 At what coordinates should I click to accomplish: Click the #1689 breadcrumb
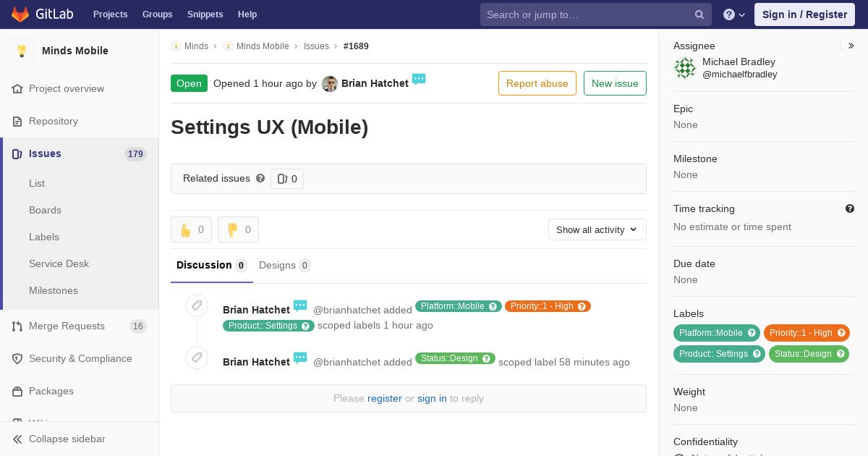(356, 46)
